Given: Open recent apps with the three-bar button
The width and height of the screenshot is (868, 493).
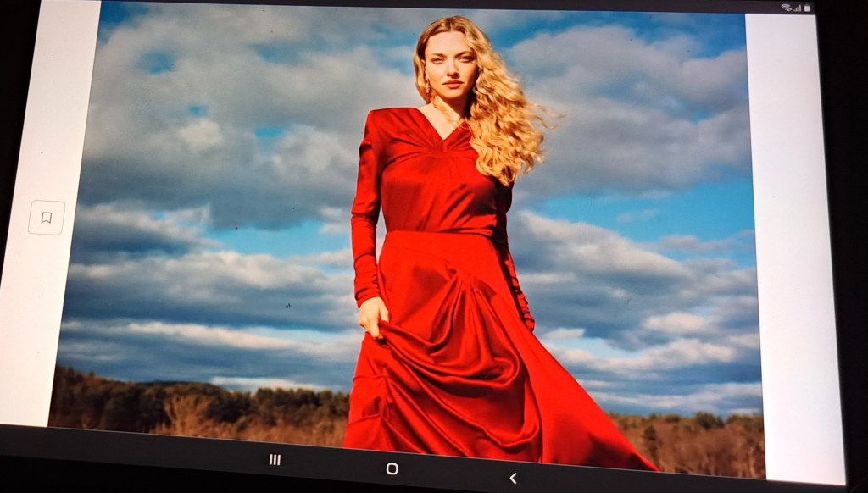Looking at the screenshot, I should tap(275, 459).
